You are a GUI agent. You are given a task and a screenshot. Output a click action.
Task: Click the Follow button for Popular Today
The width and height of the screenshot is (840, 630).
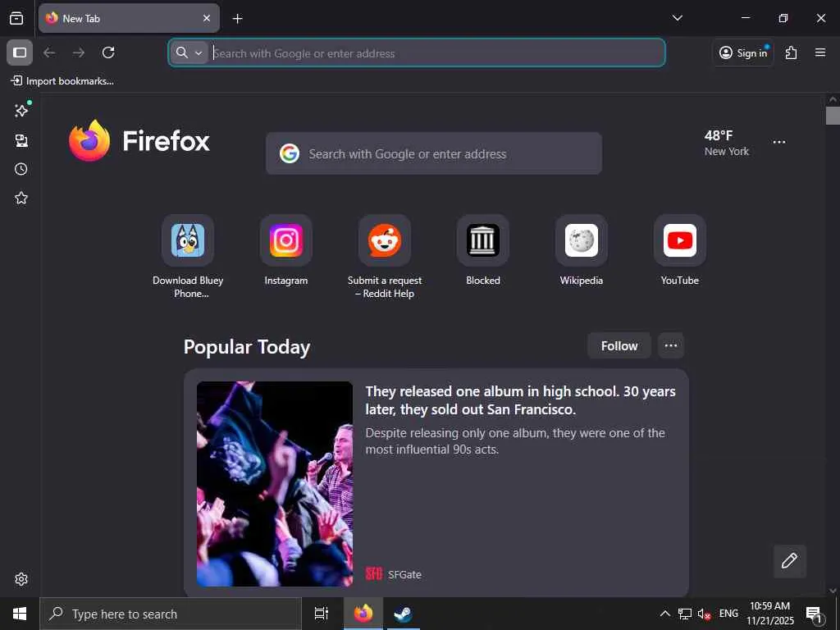pyautogui.click(x=619, y=346)
